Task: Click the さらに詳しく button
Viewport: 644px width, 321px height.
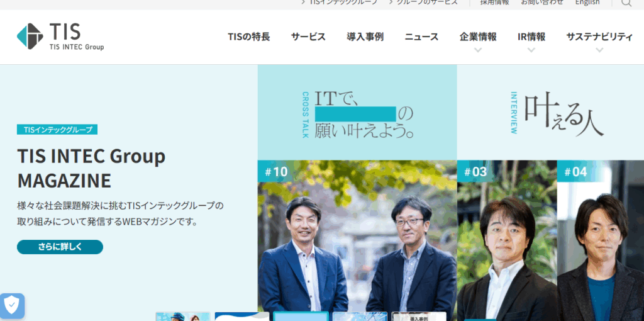Action: pos(60,247)
